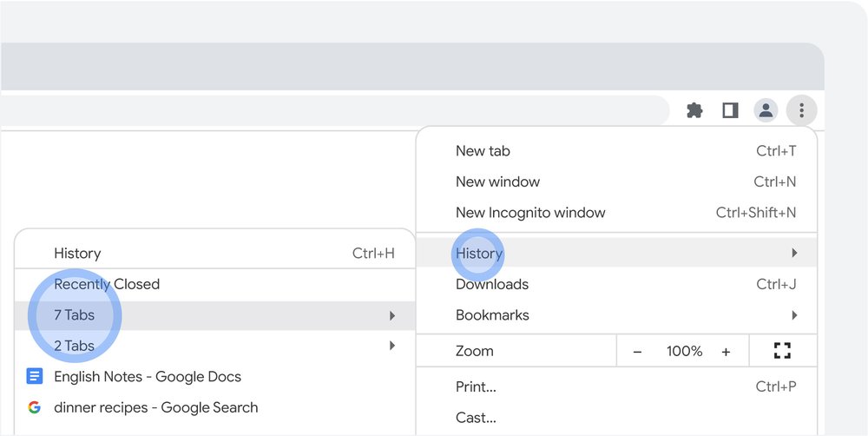Expand the Bookmarks submenu arrow
868x436 pixels.
click(794, 315)
